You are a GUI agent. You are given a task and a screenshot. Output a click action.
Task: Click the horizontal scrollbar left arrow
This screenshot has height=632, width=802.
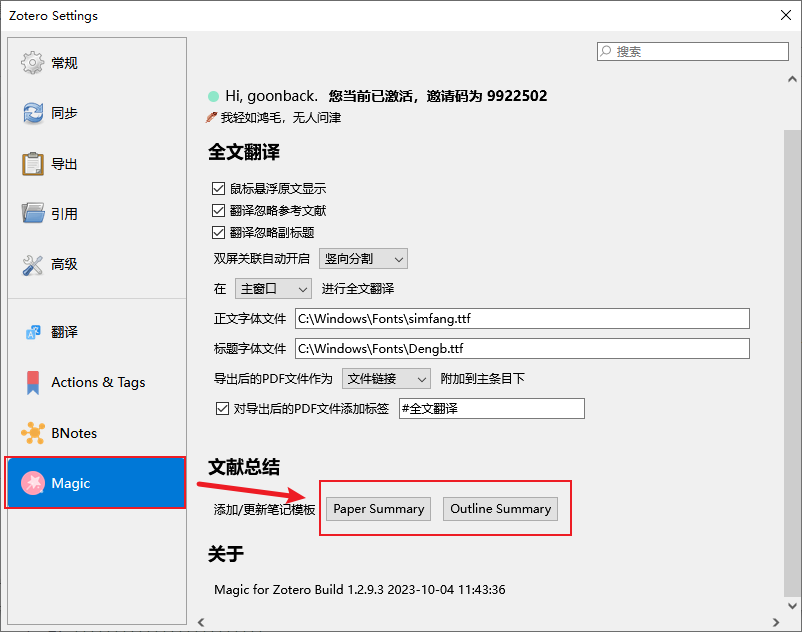pyautogui.click(x=201, y=622)
